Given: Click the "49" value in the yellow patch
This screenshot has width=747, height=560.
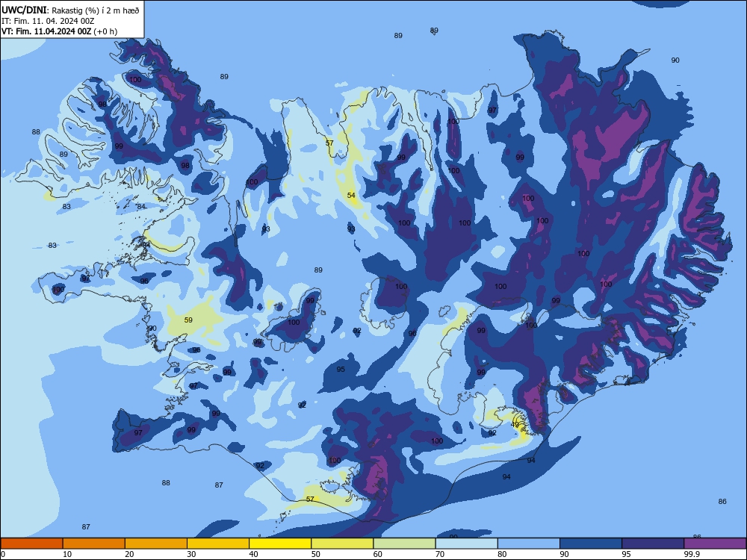Looking at the screenshot, I should 515,424.
